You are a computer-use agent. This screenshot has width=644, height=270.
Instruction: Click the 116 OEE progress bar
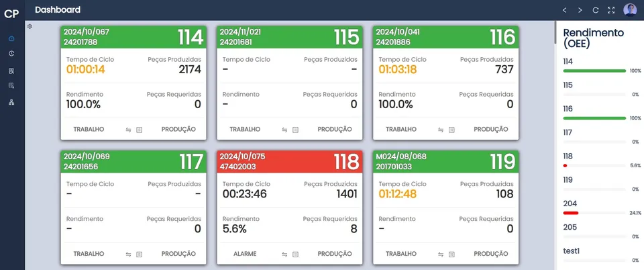point(595,118)
